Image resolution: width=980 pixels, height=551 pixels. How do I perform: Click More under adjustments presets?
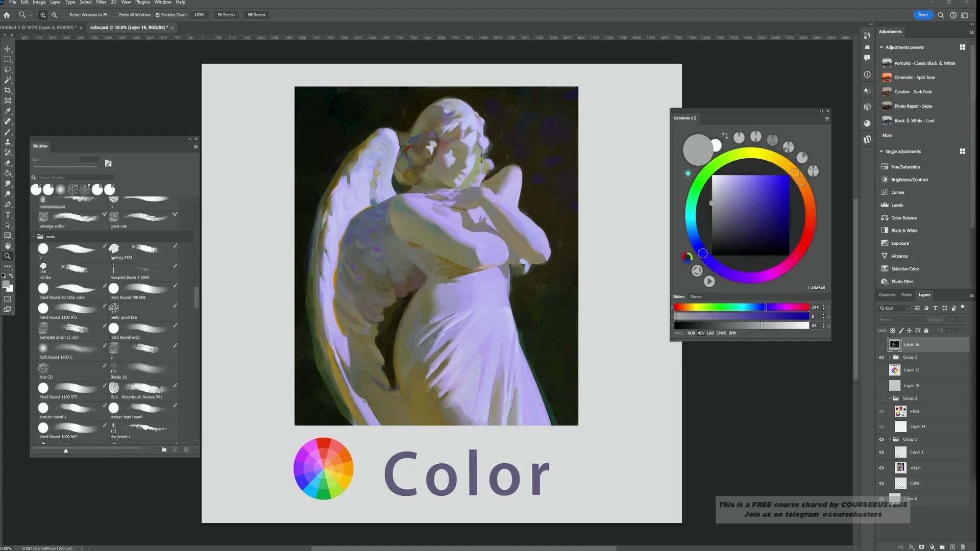[x=887, y=136]
